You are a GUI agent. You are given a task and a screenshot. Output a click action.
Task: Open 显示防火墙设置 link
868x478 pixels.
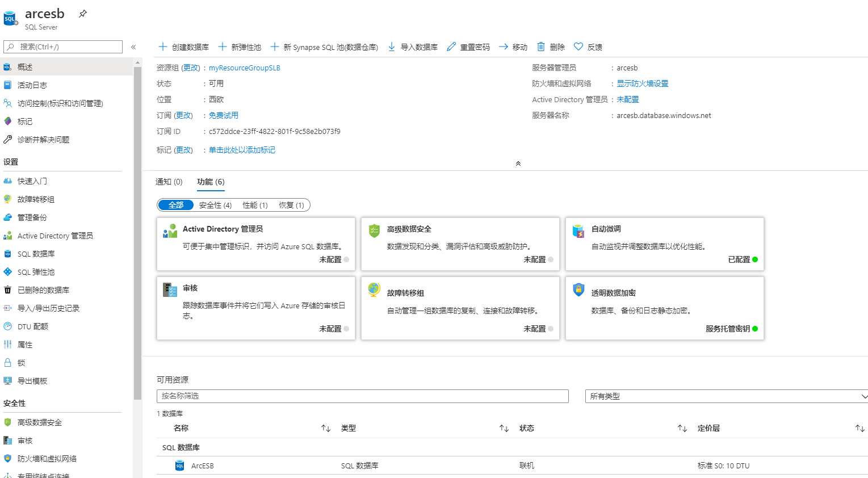pyautogui.click(x=643, y=83)
